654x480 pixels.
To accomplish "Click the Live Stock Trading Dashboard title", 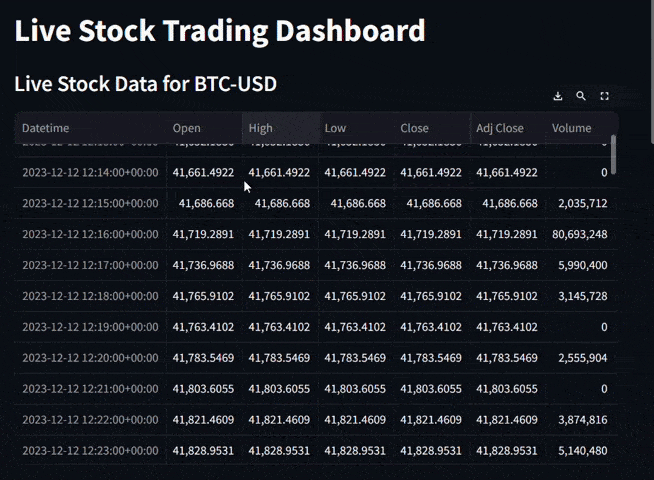I will pos(220,31).
